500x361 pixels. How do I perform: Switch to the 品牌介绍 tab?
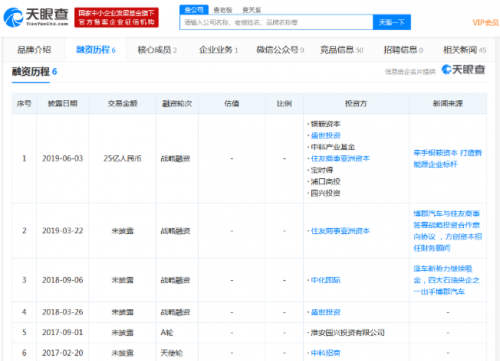point(34,50)
